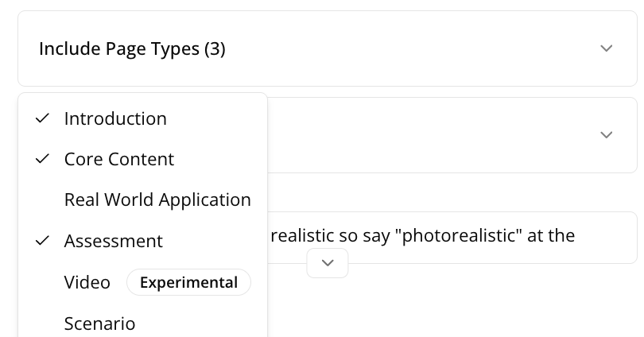This screenshot has height=337, width=644.
Task: Deselect the Introduction page type
Action: click(115, 118)
